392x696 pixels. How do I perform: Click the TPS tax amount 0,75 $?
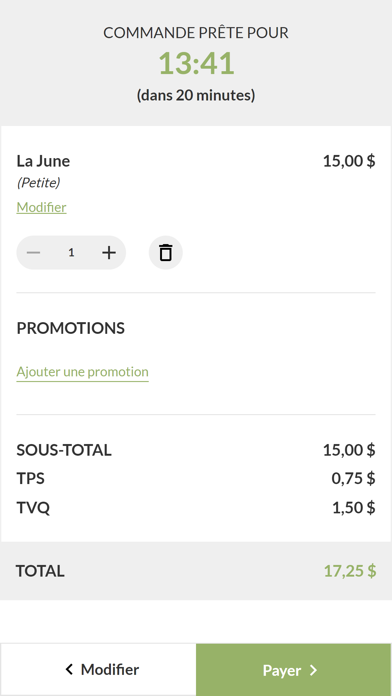353,478
